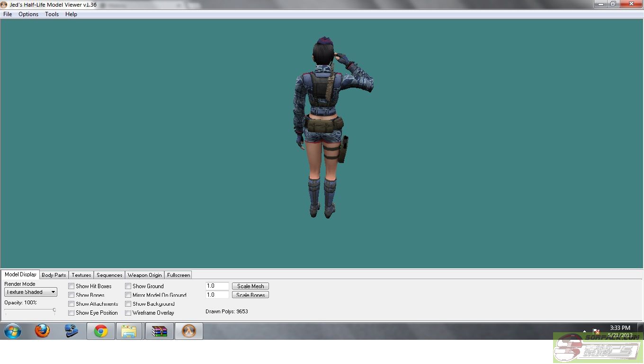The image size is (644, 364).
Task: Open Google Chrome from the taskbar
Action: [101, 331]
